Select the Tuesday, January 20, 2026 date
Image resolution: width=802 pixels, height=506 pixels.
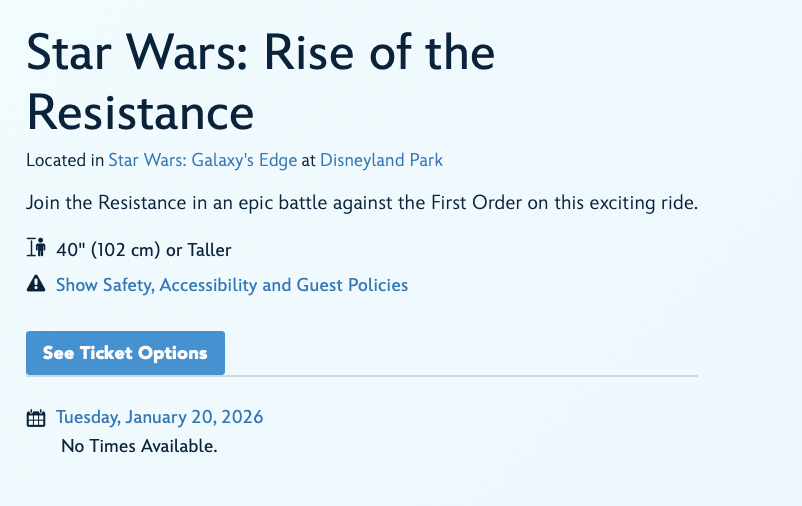pos(159,417)
